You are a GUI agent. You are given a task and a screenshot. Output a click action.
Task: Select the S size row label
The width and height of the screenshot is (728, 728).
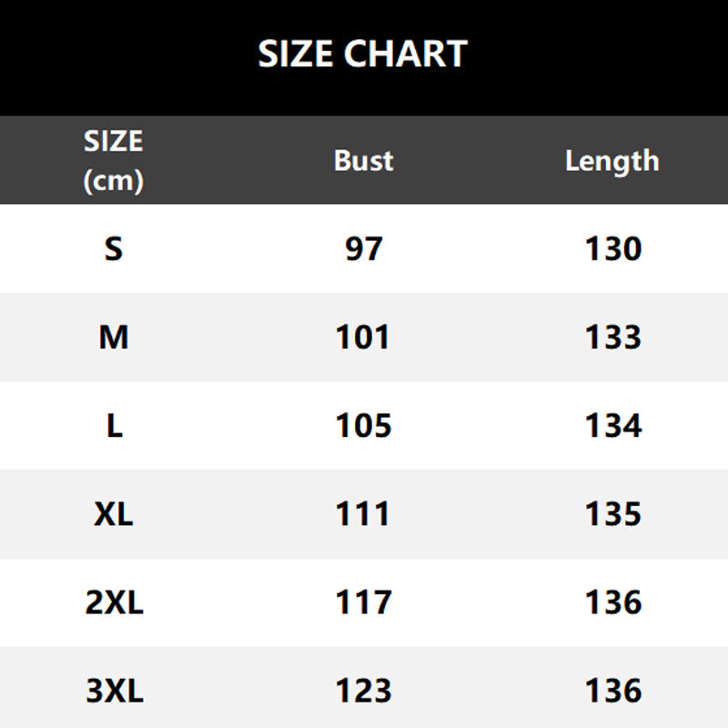(114, 248)
